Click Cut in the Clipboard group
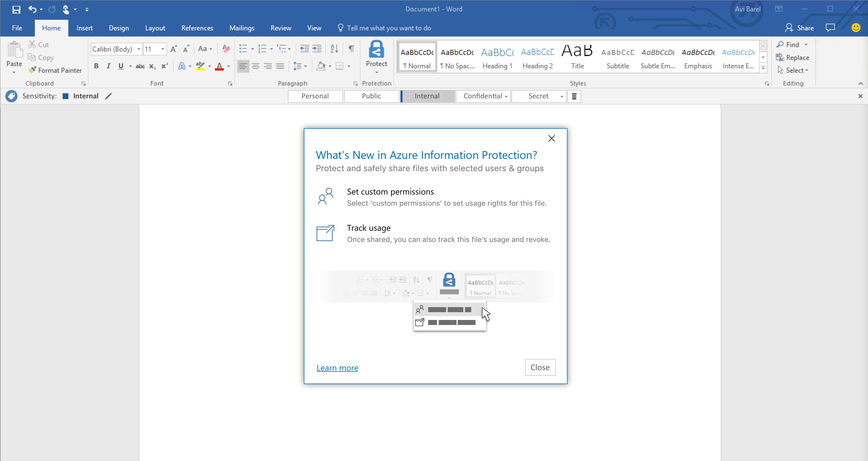 coord(39,45)
